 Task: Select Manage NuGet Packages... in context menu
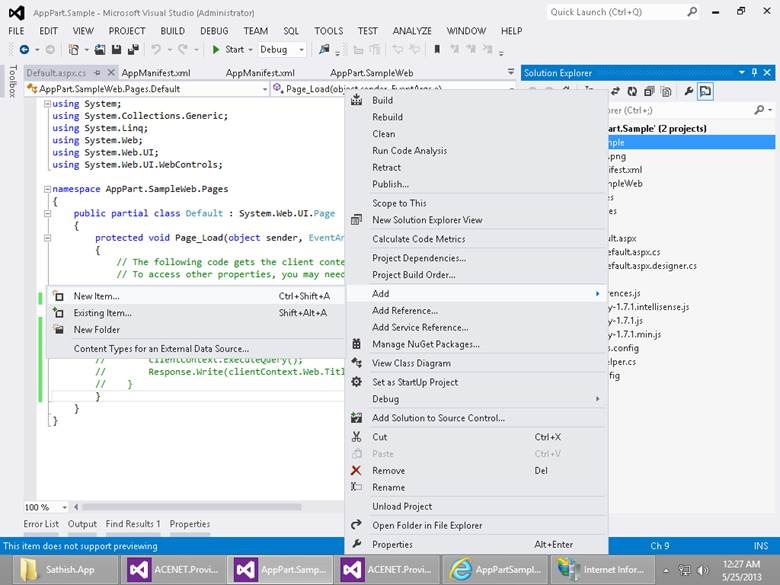[476, 344]
